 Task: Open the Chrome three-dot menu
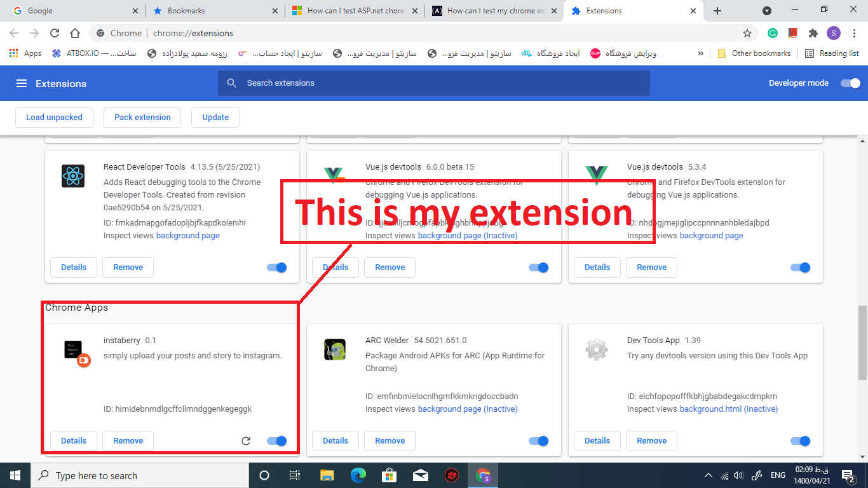(x=854, y=33)
